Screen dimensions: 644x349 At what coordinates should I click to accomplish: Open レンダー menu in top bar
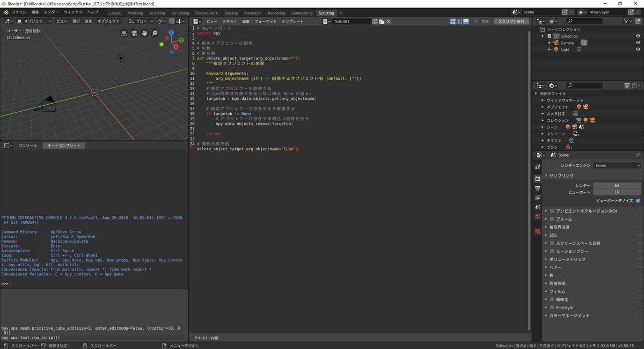pos(52,12)
